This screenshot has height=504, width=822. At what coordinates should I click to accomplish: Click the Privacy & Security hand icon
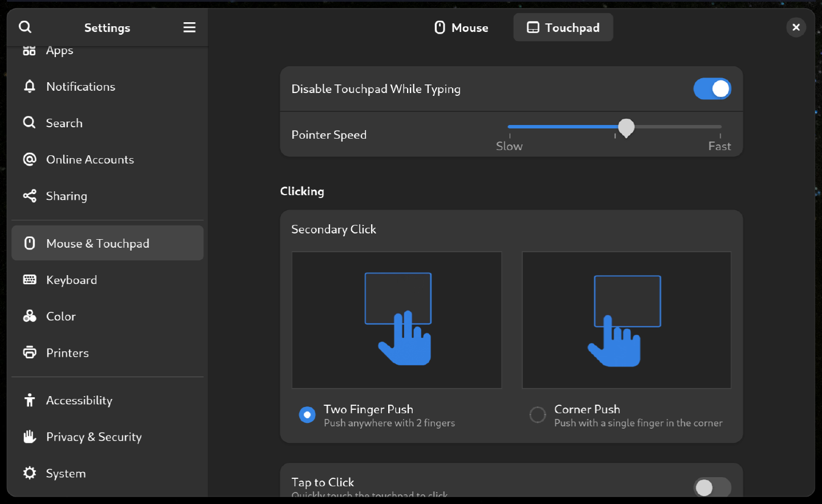pyautogui.click(x=30, y=437)
